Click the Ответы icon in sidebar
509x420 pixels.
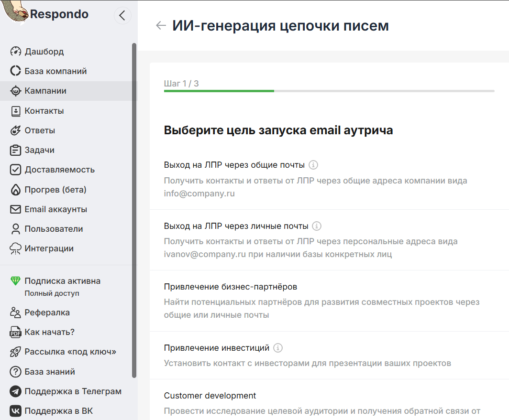point(15,130)
